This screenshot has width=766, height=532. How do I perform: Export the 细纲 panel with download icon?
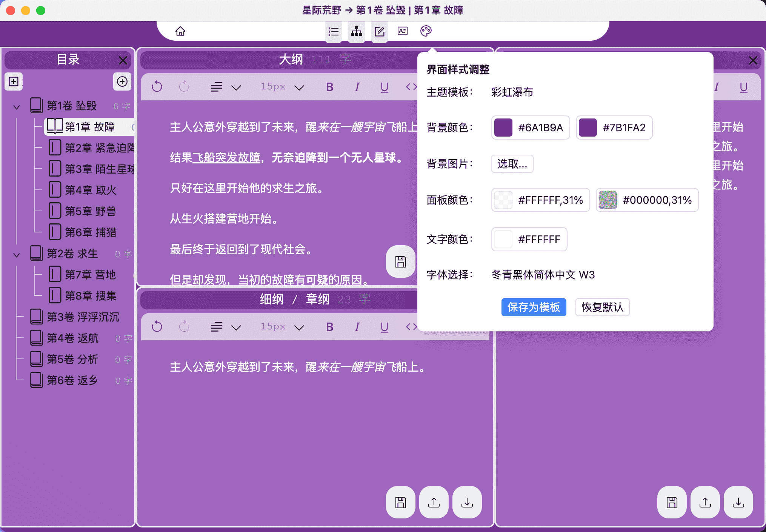pos(467,503)
